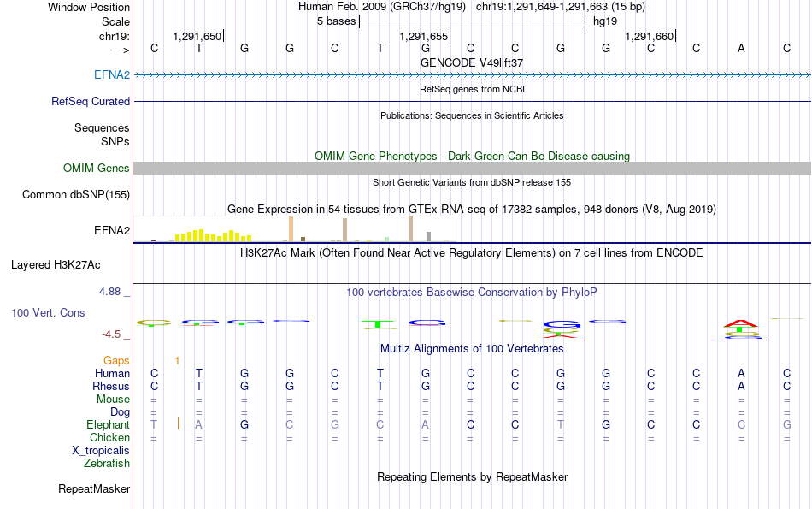This screenshot has height=509, width=812.
Task: Click the Dog species row label
Action: point(121,412)
